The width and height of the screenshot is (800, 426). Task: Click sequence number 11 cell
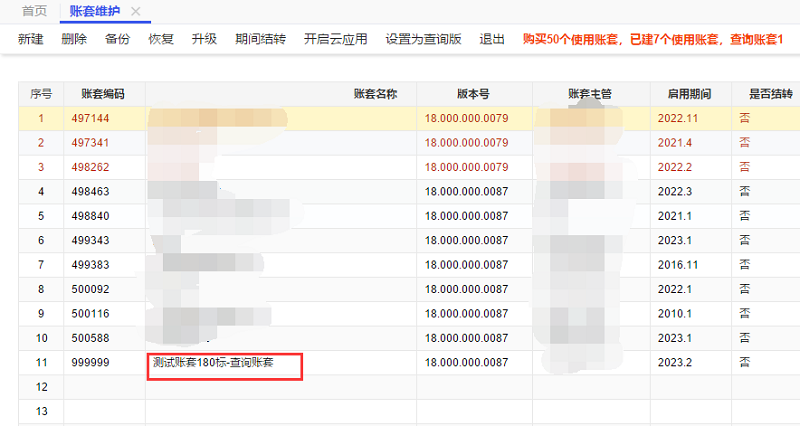pyautogui.click(x=41, y=363)
